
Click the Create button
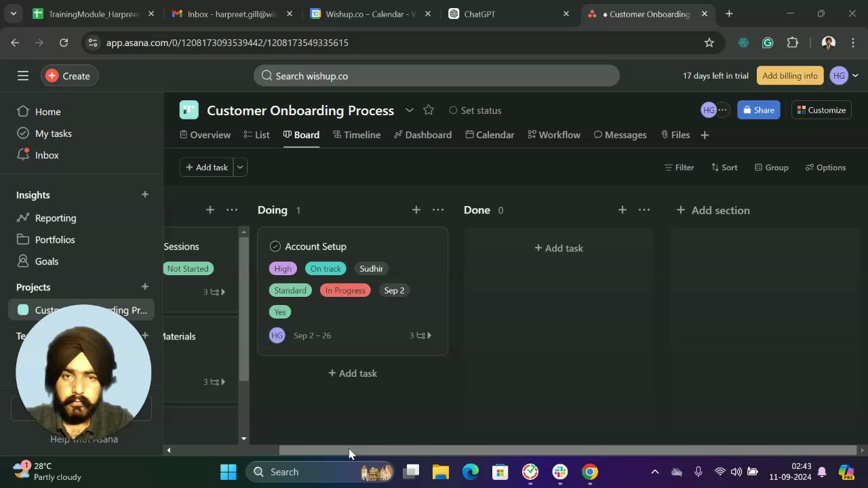click(69, 76)
